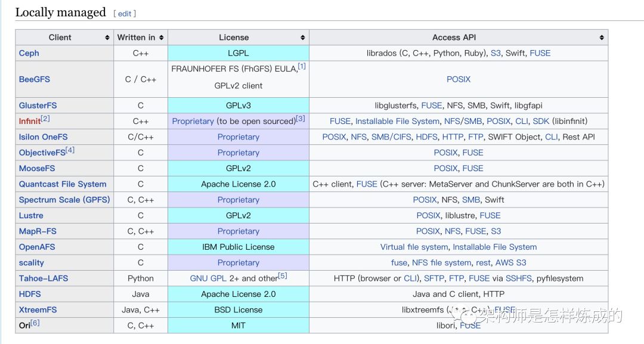Open NFS file system link in scality row
This screenshot has width=644, height=344.
441,263
